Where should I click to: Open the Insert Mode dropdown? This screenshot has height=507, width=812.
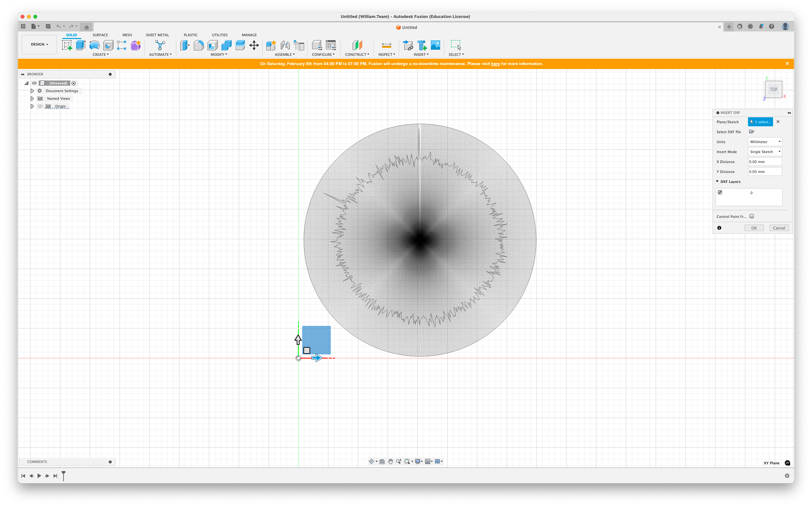point(765,152)
